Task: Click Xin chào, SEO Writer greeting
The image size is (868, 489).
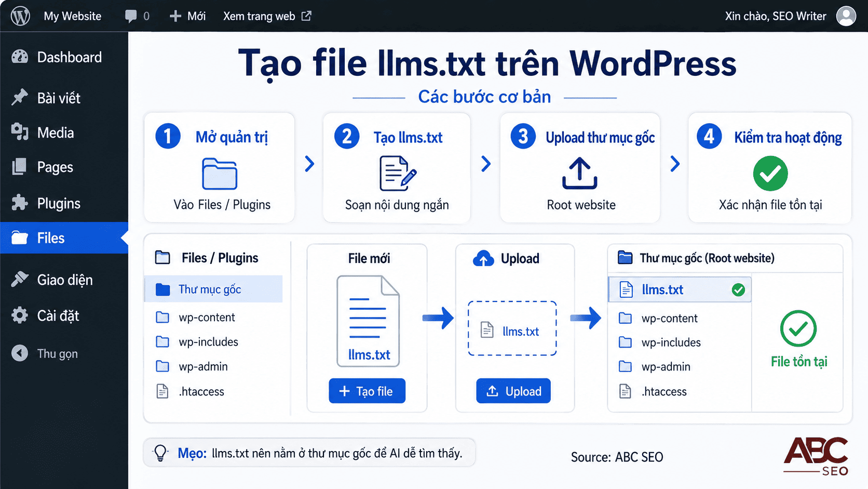Action: tap(776, 16)
